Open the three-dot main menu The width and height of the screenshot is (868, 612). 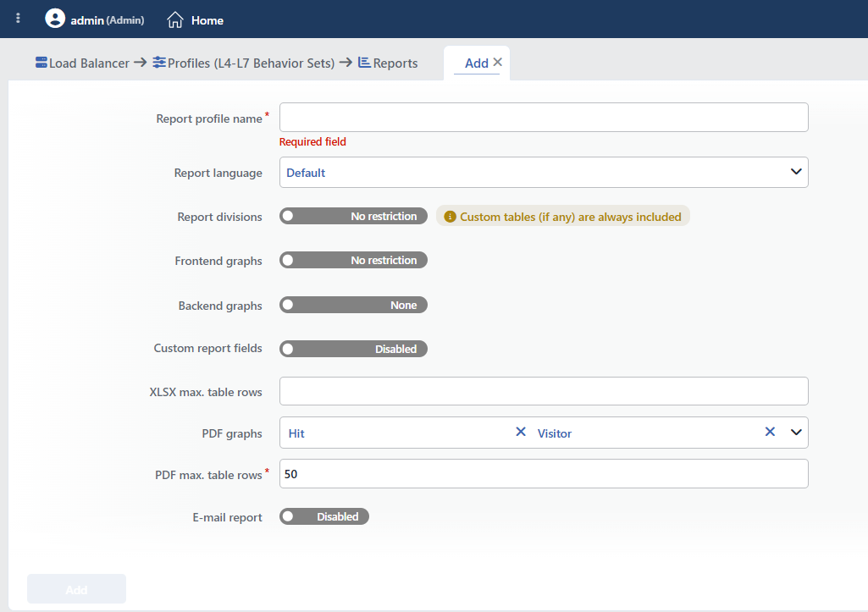pos(19,19)
